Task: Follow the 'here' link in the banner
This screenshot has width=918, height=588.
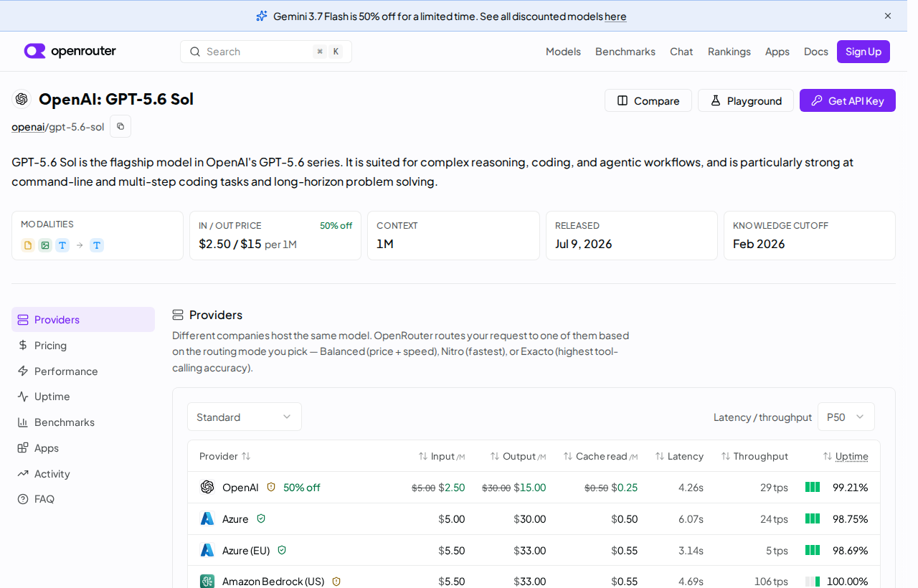Action: 615,16
